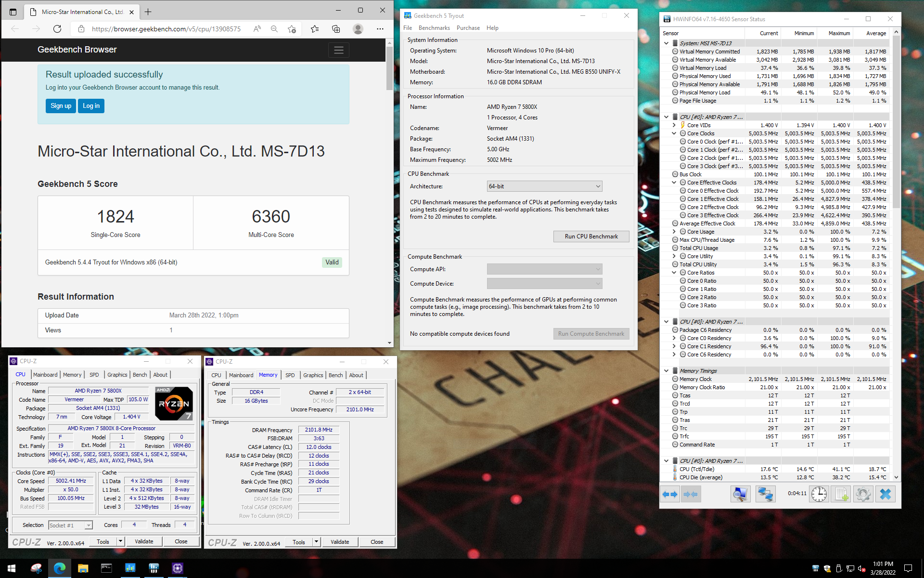
Task: Open the Graphics tab in right CPU-Z
Action: [x=313, y=375]
